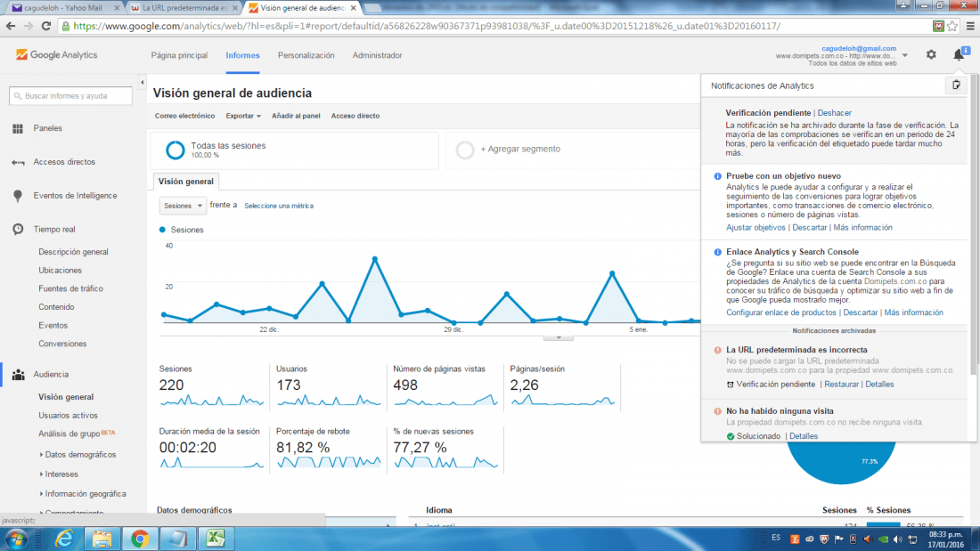Screen dimensions: 980x551
Task: Open Excel from the taskbar
Action: (x=216, y=539)
